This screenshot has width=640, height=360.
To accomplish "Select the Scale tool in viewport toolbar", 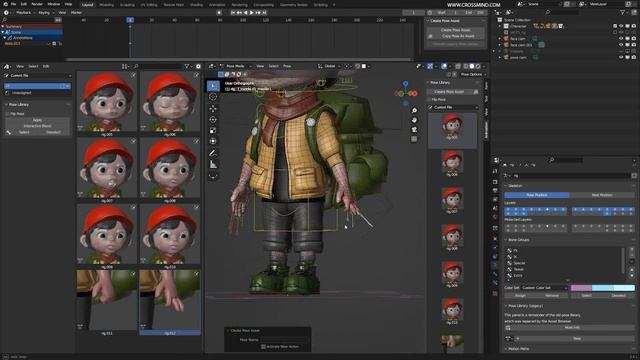I will coord(213,131).
